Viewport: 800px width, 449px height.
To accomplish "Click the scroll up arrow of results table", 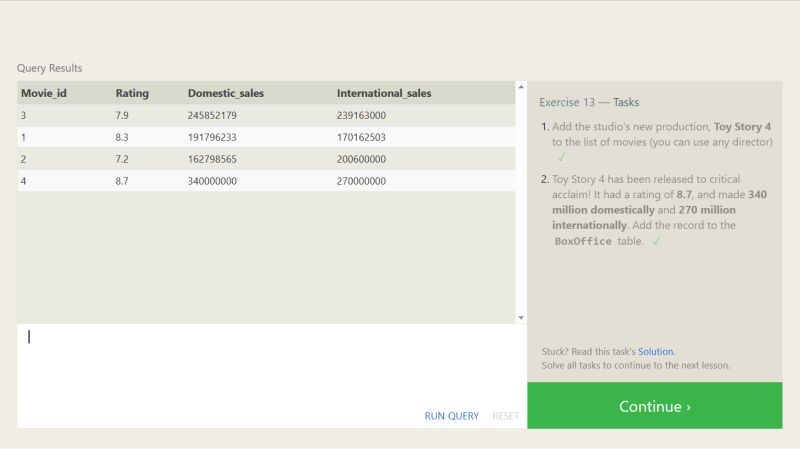I will 521,87.
